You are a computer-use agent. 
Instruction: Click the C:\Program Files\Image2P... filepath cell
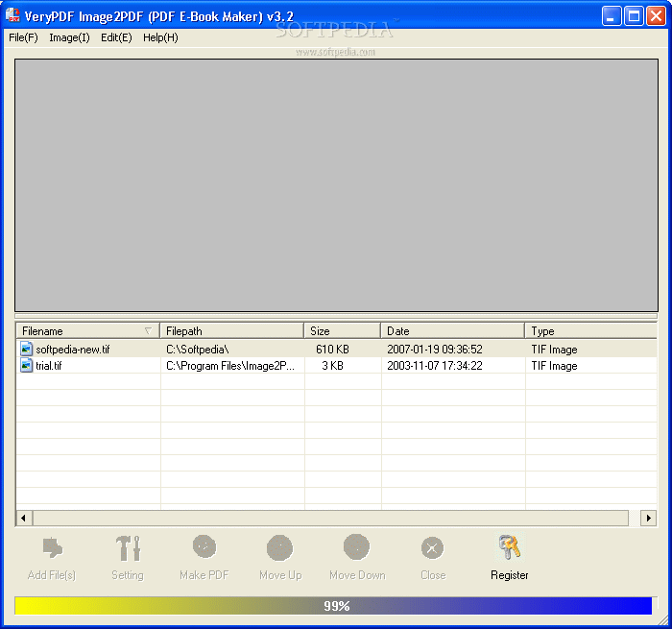230,366
